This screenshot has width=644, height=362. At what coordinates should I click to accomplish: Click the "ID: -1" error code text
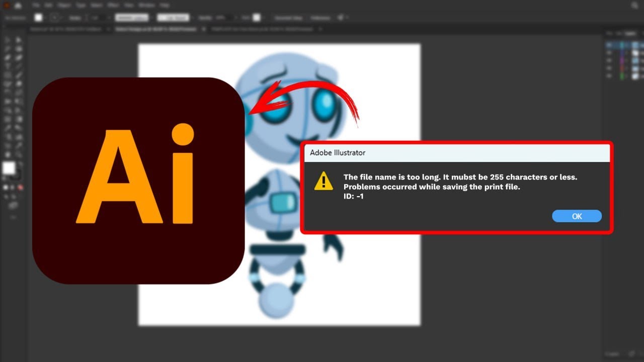point(354,197)
